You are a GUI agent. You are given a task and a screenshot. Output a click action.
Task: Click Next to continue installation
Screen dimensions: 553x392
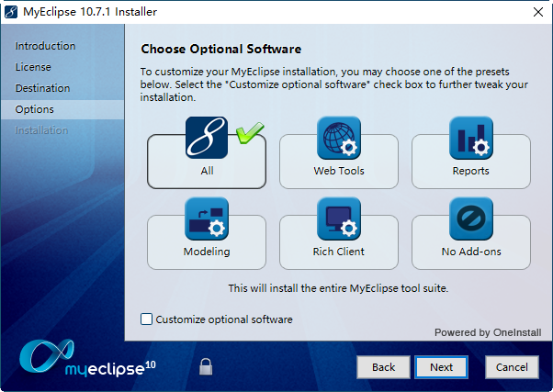click(441, 367)
